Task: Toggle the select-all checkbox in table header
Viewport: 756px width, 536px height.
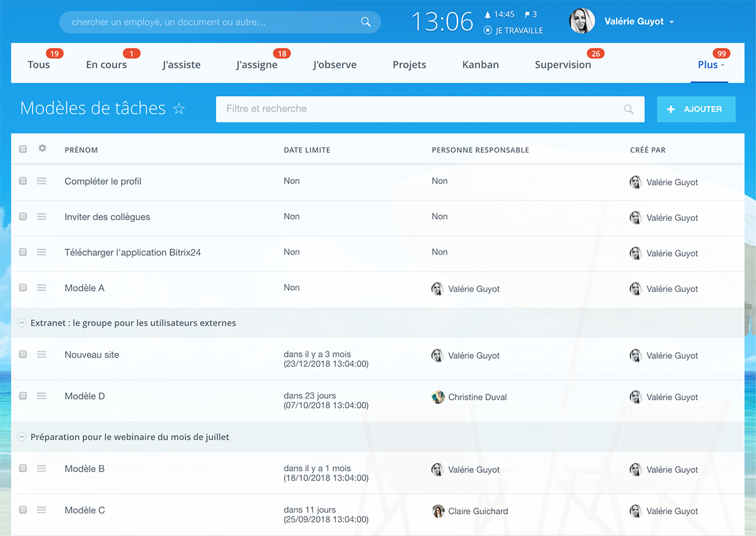Action: tap(23, 149)
